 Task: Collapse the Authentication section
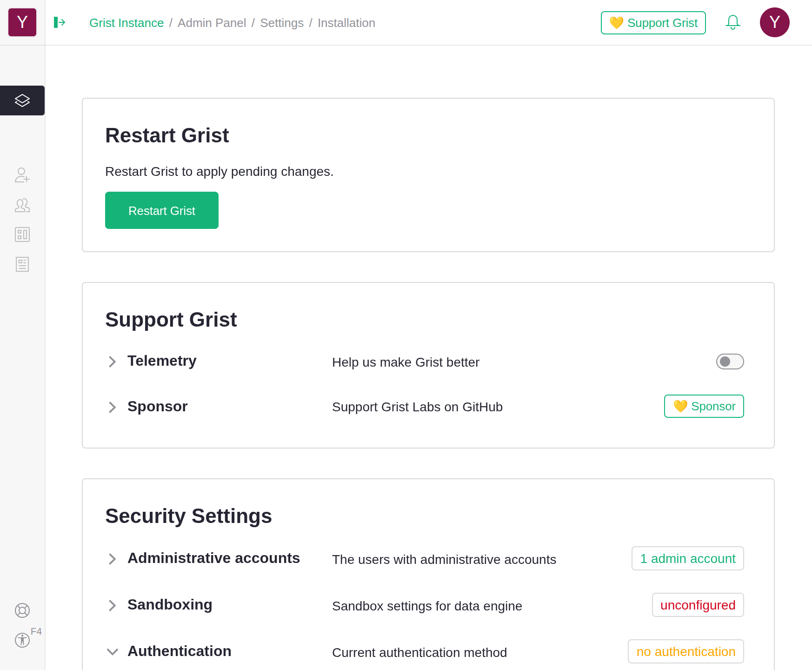pos(112,652)
